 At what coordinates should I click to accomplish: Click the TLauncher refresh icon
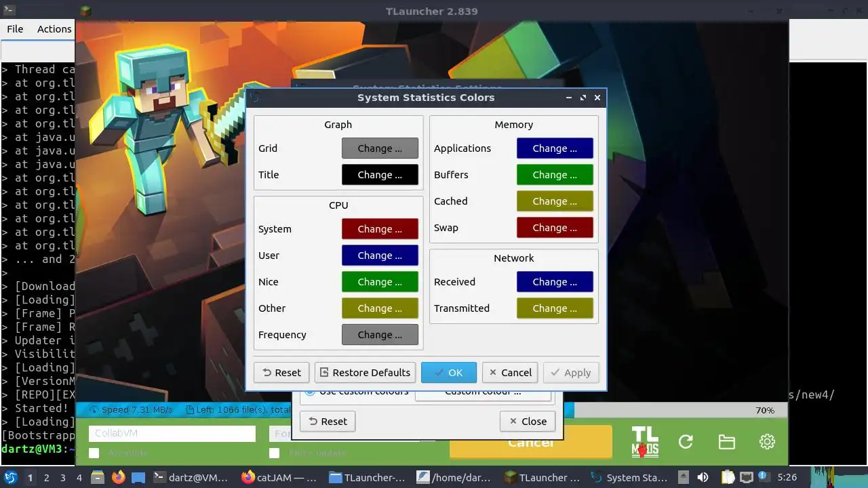686,442
